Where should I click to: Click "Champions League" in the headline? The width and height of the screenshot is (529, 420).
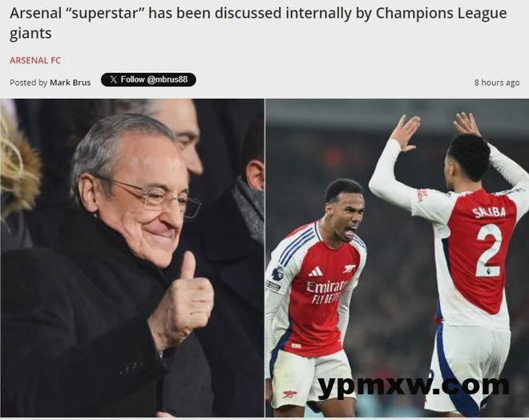tap(442, 14)
